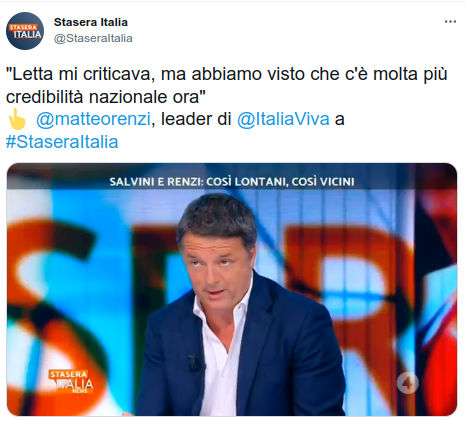Click the Rete 4 channel logo watermark
This screenshot has height=427, width=466.
[408, 383]
